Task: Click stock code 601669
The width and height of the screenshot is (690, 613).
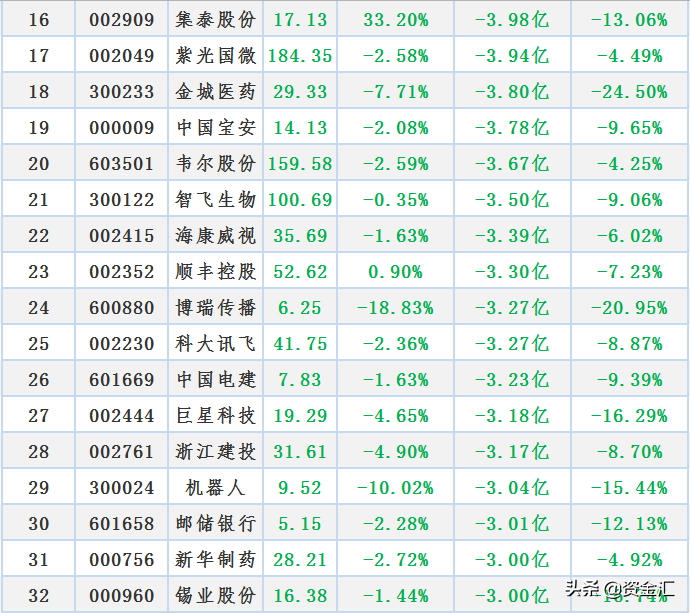Action: pos(121,380)
